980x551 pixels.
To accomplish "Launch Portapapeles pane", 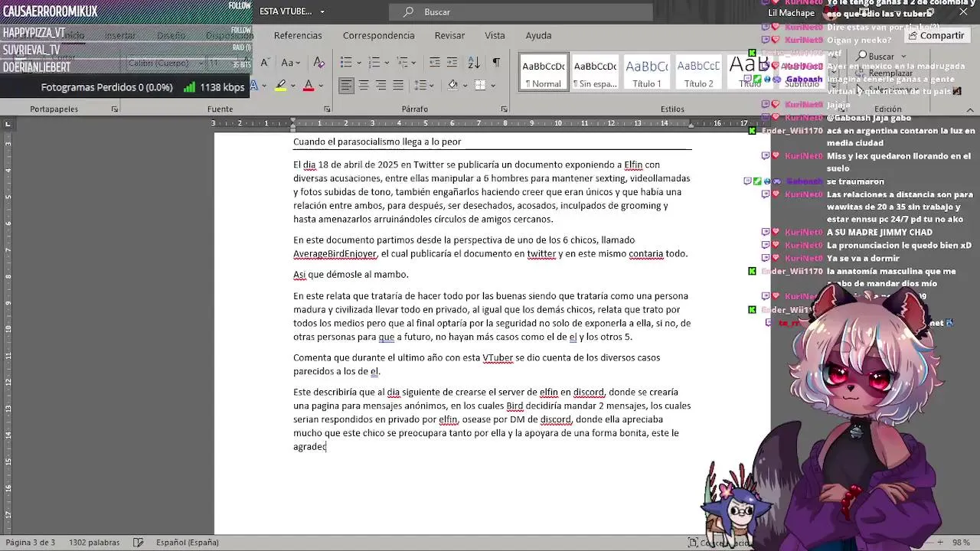I will coord(115,109).
